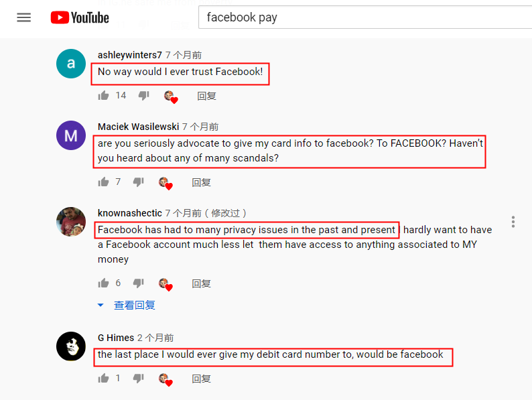Reply to ashleywinters7 using 回复
Viewport: 532px width, 400px height.
pyautogui.click(x=206, y=96)
